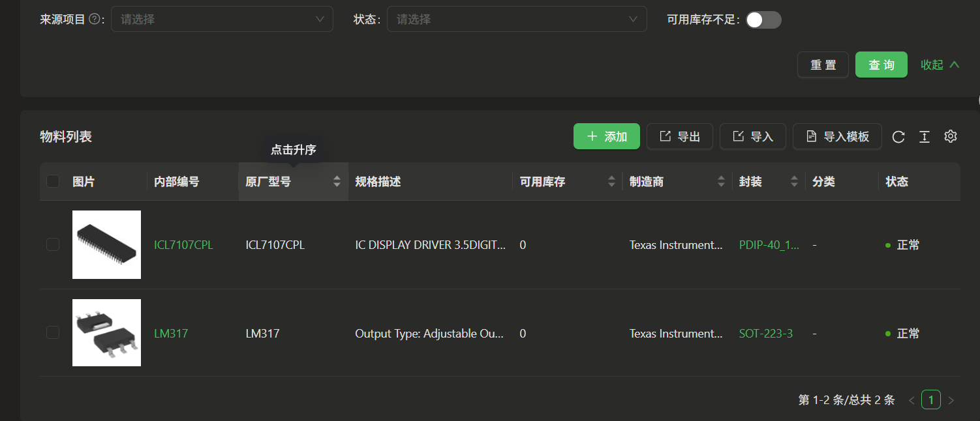Sort by 可用库存 column arrows
Screen dimensions: 980x421
611,182
